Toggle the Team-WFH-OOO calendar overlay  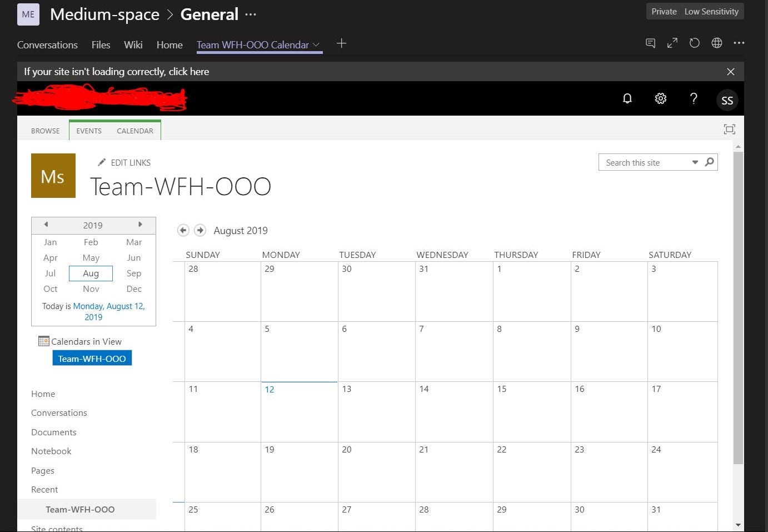pos(92,358)
